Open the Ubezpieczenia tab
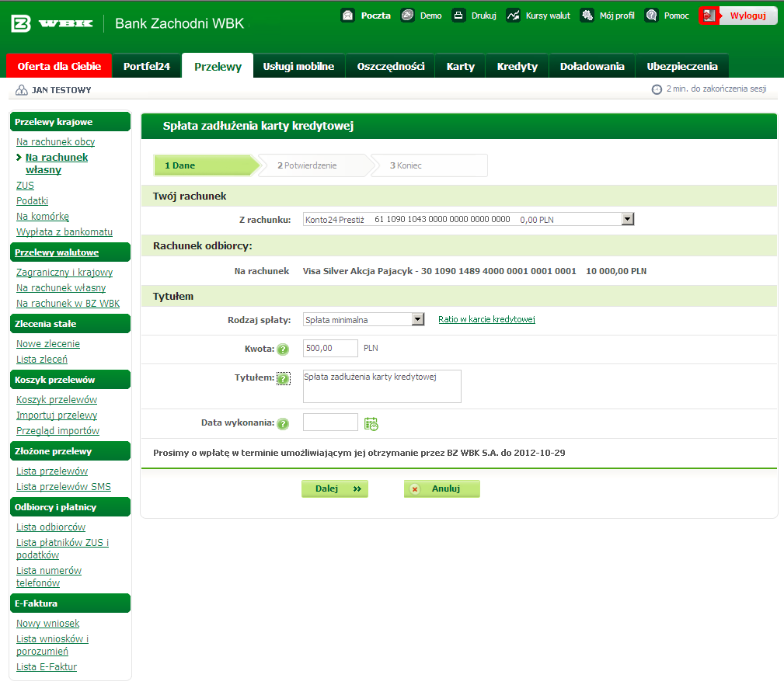 coord(682,66)
